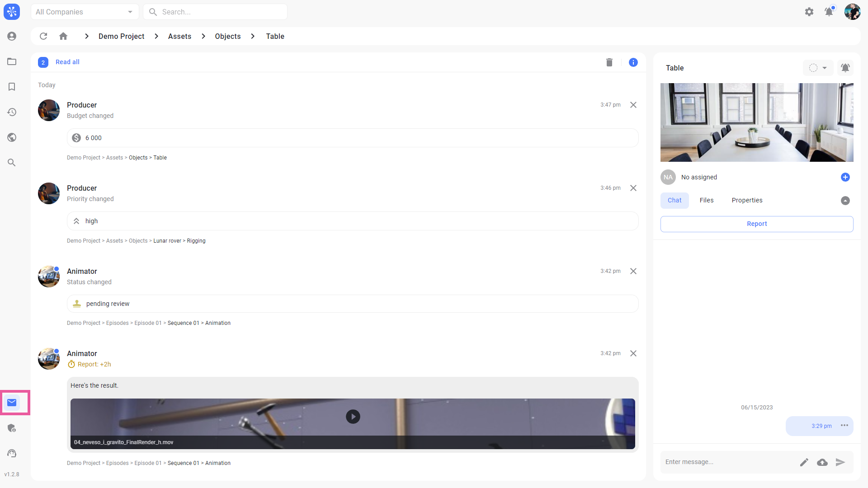This screenshot has width=868, height=488.
Task: Open the user profile sidebar icon
Action: click(x=12, y=36)
